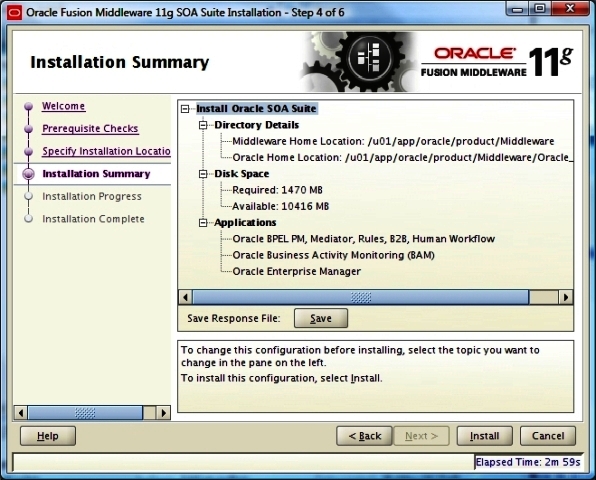Collapse the Applications node
The image size is (596, 480).
[x=203, y=223]
